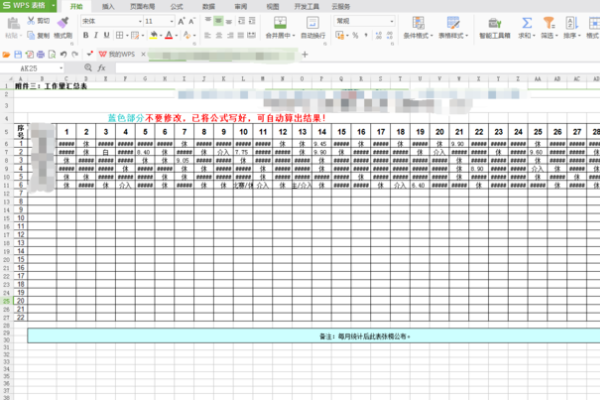
Task: Expand the font color dropdown arrow
Action: [176, 36]
